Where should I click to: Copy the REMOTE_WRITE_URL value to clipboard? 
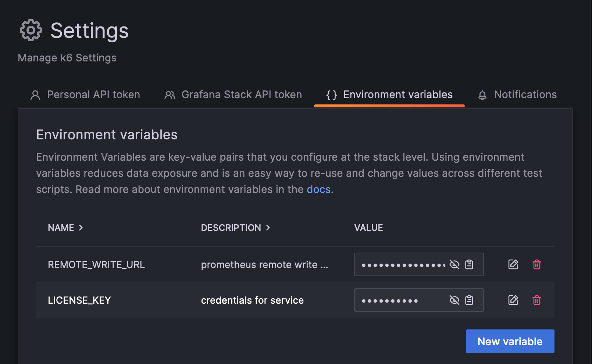(470, 264)
